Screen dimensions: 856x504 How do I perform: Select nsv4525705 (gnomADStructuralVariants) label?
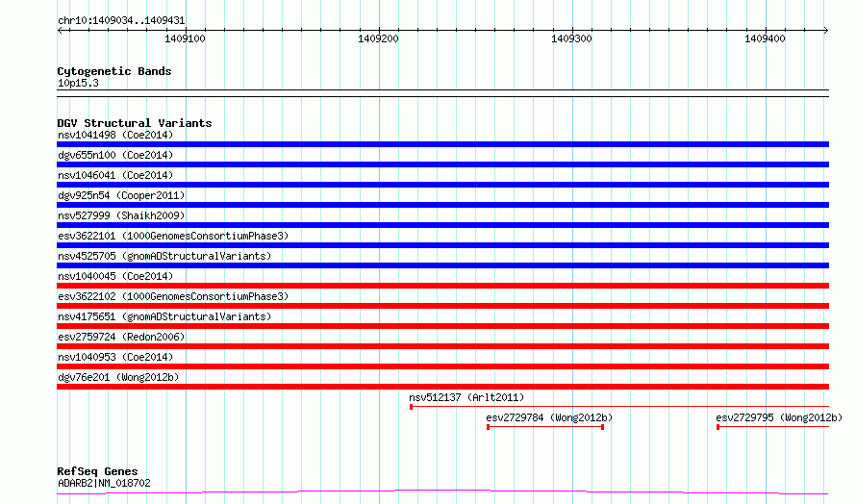click(x=164, y=256)
